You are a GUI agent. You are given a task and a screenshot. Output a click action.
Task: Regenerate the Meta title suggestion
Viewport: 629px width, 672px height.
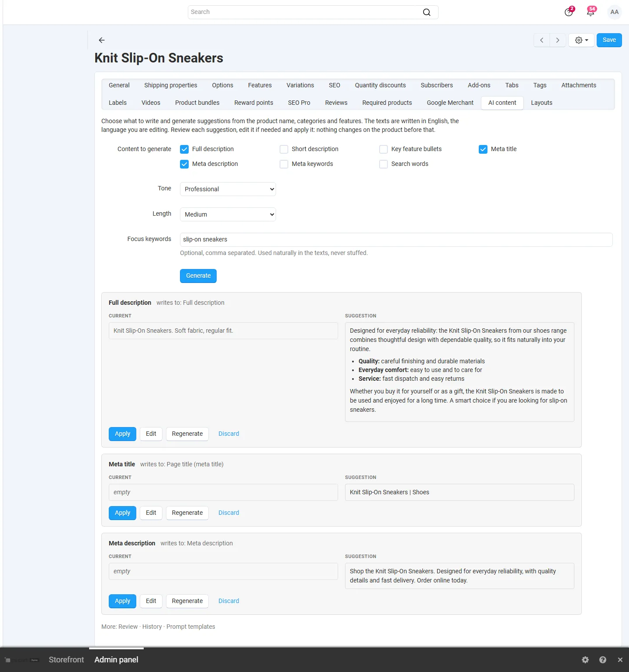[187, 513]
